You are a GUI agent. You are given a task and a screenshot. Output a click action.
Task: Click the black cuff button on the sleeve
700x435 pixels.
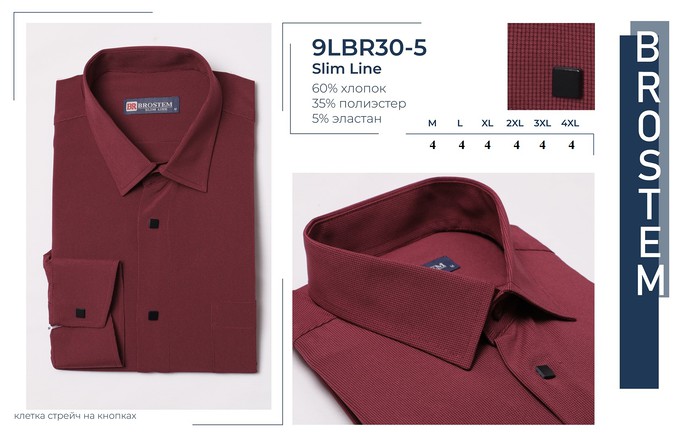80,313
